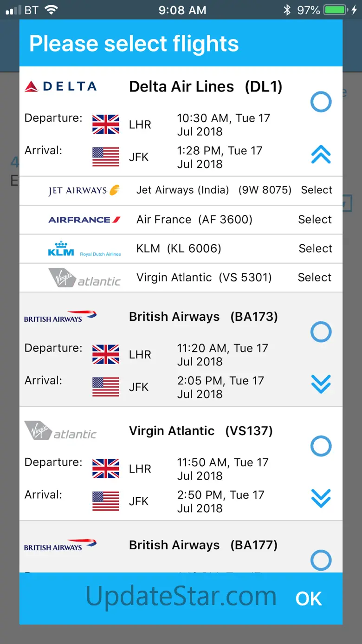Select the British Airways BA173 radio button
The image size is (362, 644).
tap(321, 332)
